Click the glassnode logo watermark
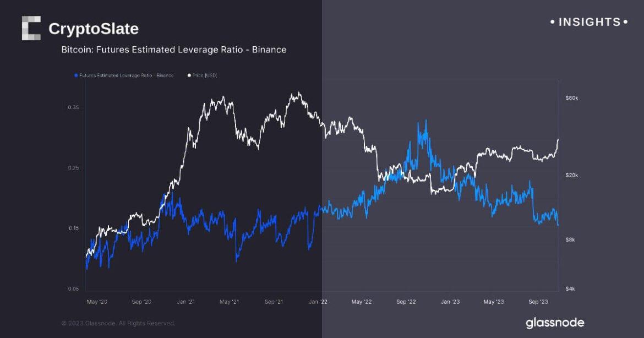644x338 pixels. point(554,323)
